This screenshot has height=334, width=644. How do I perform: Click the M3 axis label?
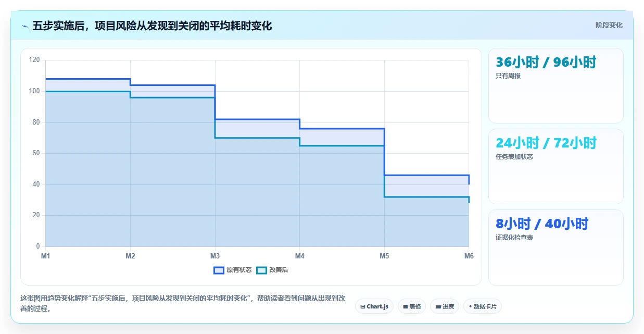coord(215,256)
